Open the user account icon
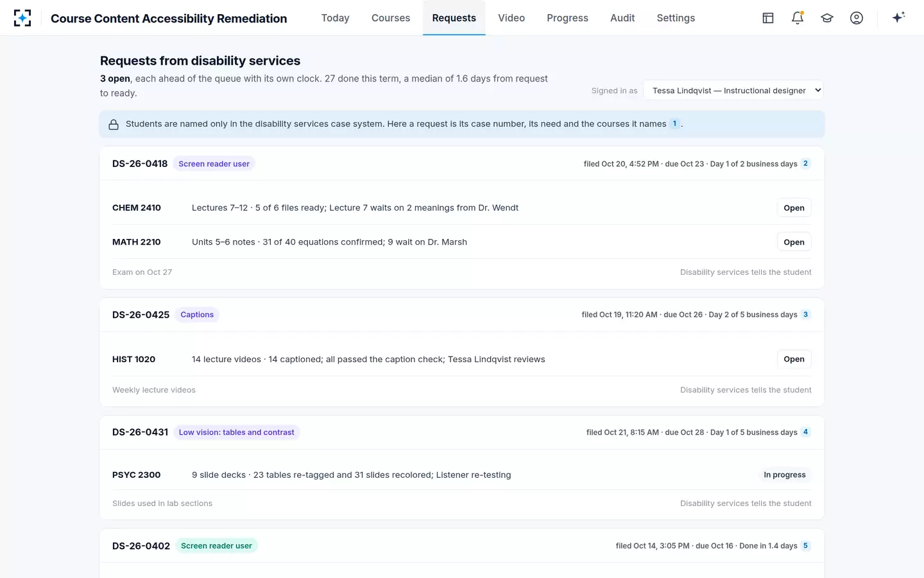Image resolution: width=924 pixels, height=578 pixels. click(x=857, y=18)
